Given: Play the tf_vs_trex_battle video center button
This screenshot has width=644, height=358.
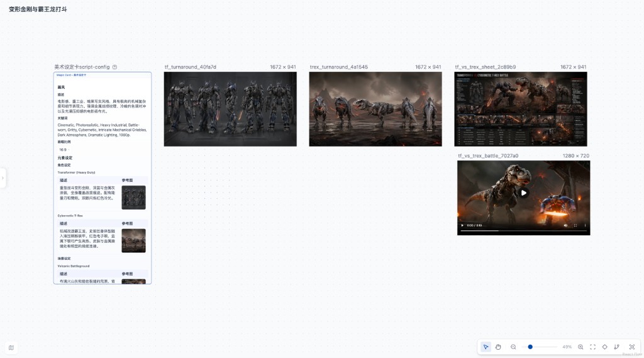Looking at the screenshot, I should pos(524,193).
